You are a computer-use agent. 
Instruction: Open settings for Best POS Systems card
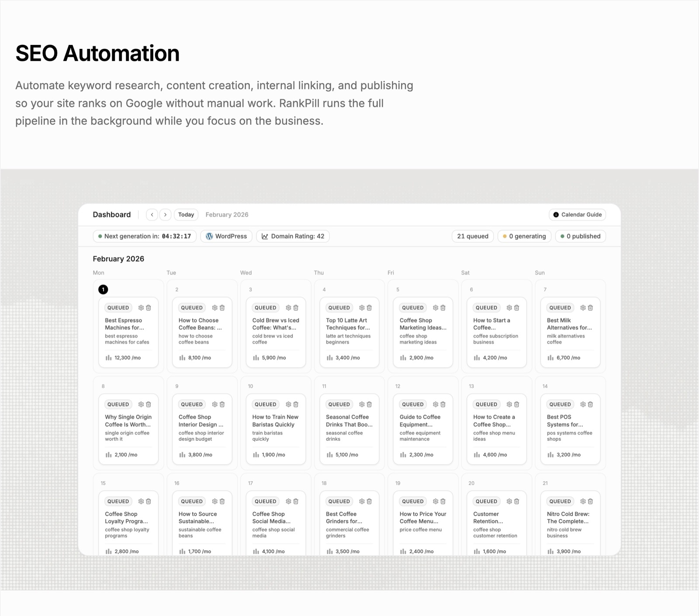[x=583, y=405]
